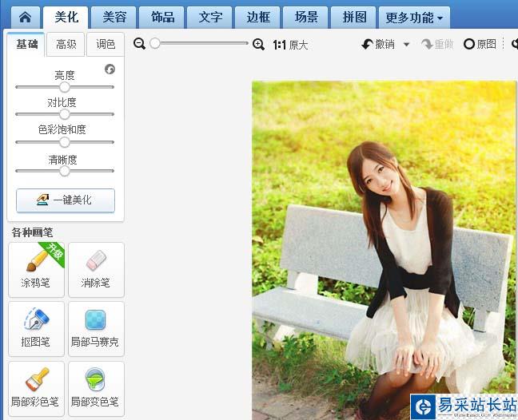Open the 场景 tab

[x=306, y=17]
